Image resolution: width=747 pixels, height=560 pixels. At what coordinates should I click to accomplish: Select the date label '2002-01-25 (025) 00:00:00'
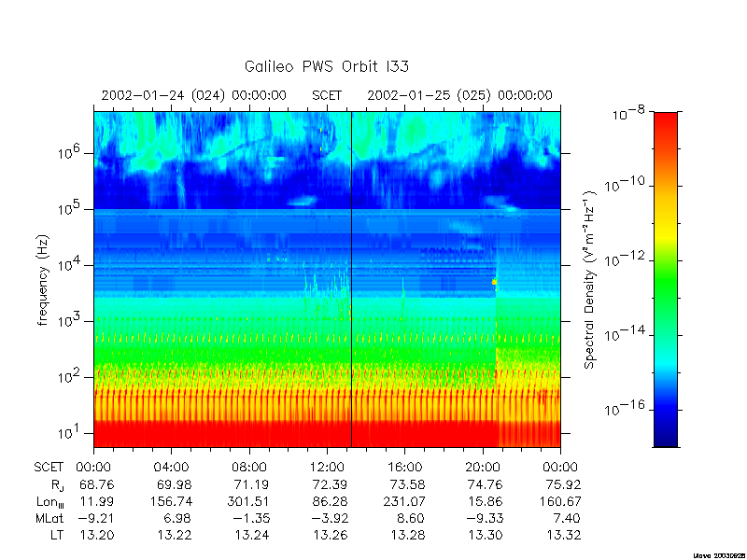(x=459, y=96)
